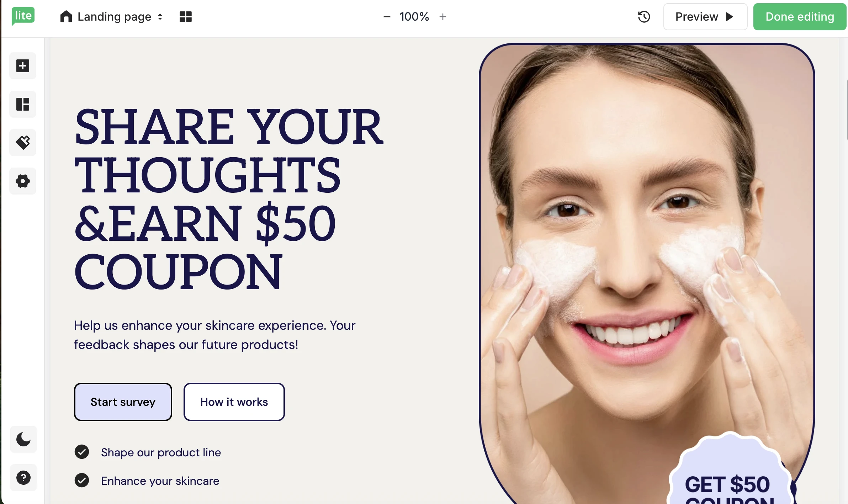
Task: Open the layout sections panel icon
Action: click(23, 104)
